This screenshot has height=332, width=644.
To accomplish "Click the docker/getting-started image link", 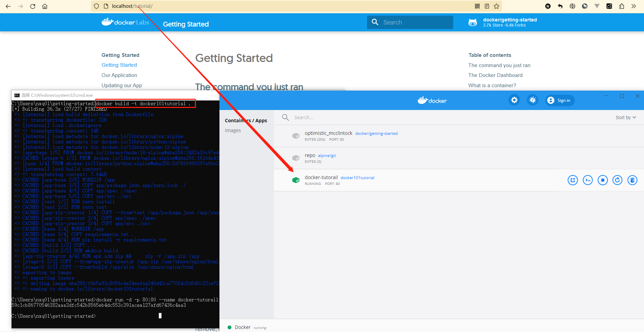I will [x=376, y=133].
